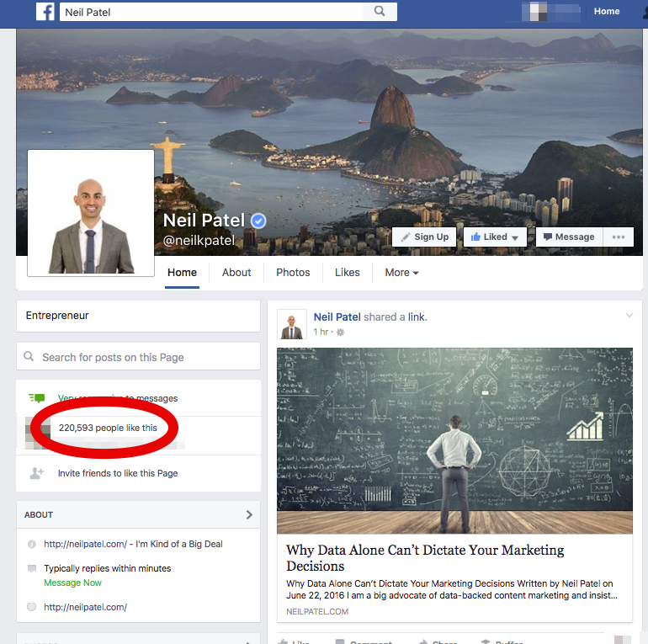Click the Search for posts on this Page field
The width and height of the screenshot is (648, 644).
point(139,356)
